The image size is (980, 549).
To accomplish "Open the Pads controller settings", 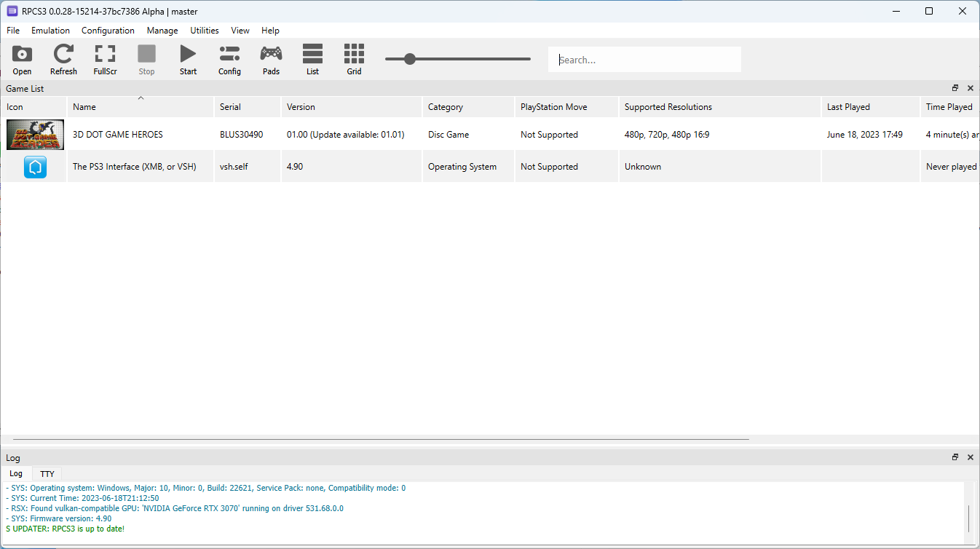I will (271, 54).
